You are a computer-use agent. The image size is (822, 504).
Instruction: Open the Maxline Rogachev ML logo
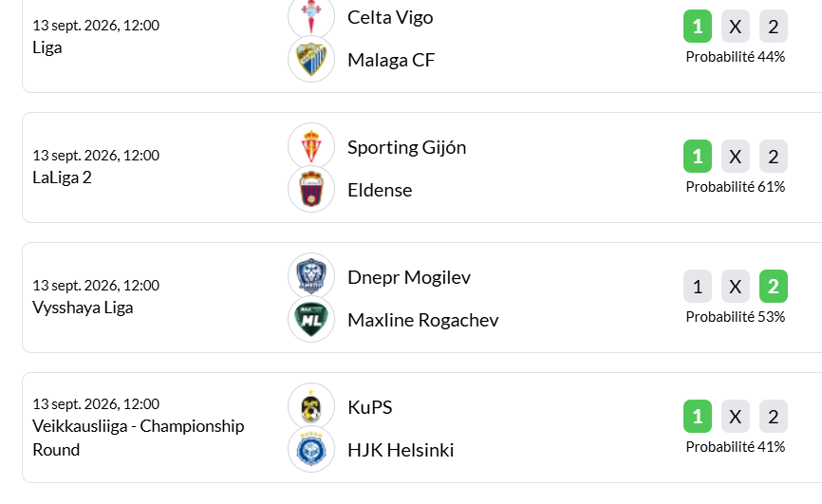click(x=311, y=320)
